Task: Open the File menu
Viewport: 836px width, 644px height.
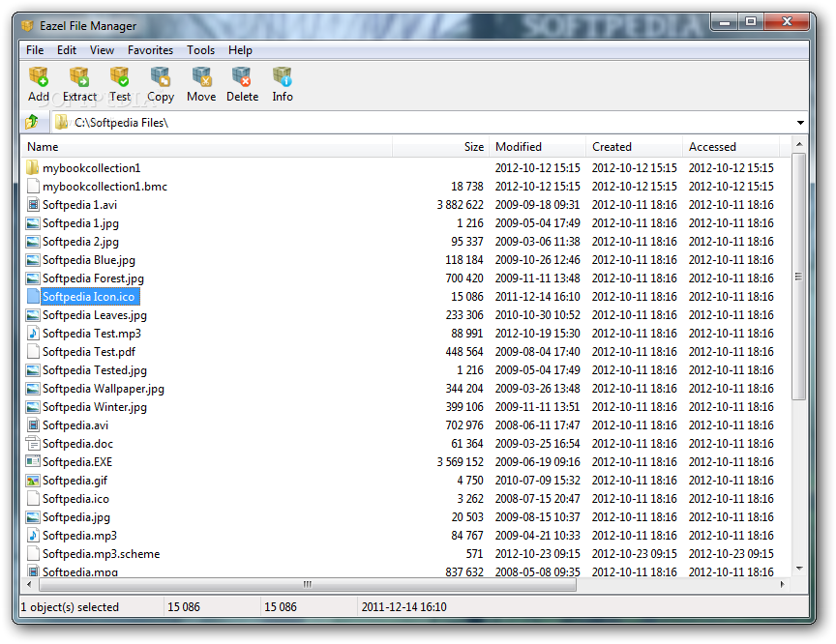Action: (x=35, y=50)
